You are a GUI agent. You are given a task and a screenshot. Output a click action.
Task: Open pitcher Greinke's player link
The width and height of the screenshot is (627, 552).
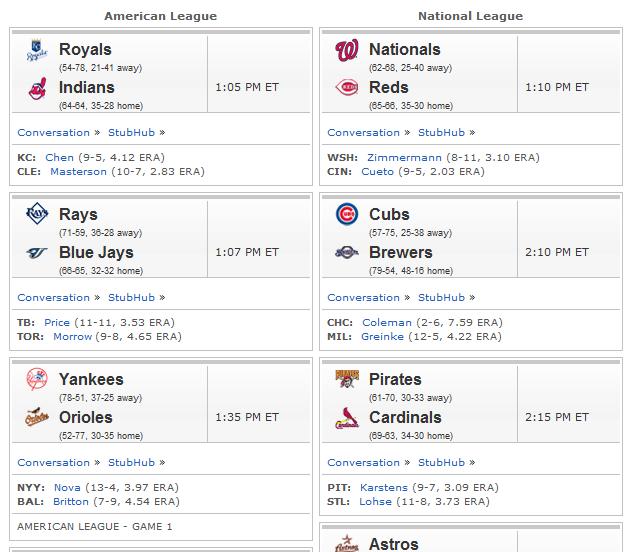[x=382, y=337]
